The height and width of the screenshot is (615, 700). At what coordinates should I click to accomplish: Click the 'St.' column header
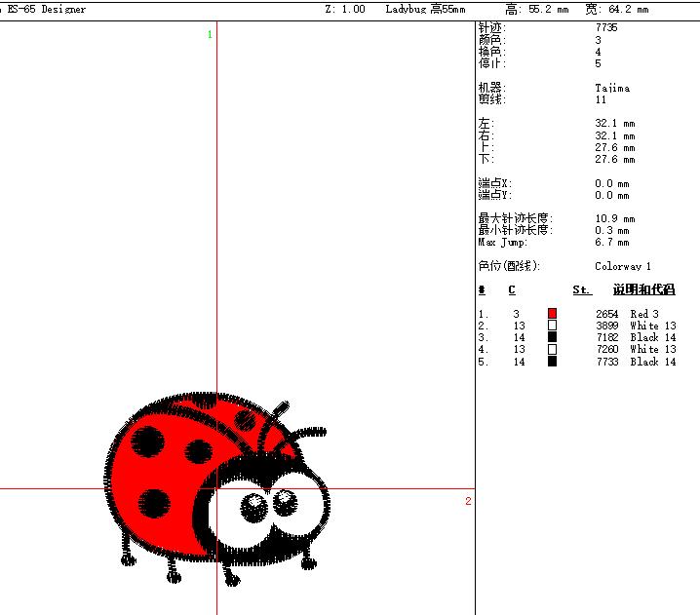(581, 290)
